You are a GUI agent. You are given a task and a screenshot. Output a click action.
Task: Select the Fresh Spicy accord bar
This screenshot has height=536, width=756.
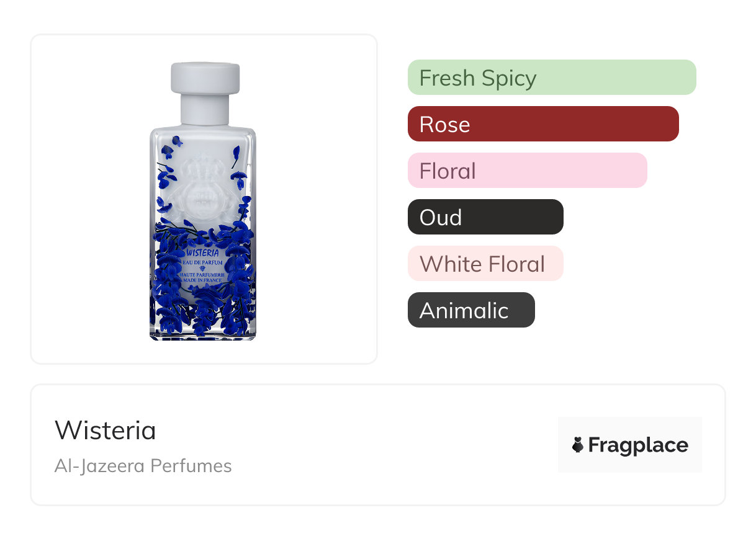552,78
